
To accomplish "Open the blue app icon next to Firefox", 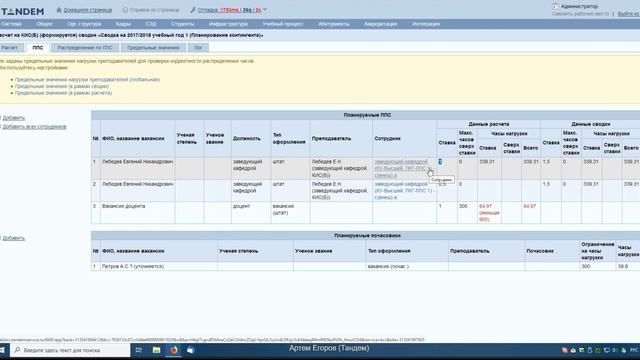I will tap(190, 350).
